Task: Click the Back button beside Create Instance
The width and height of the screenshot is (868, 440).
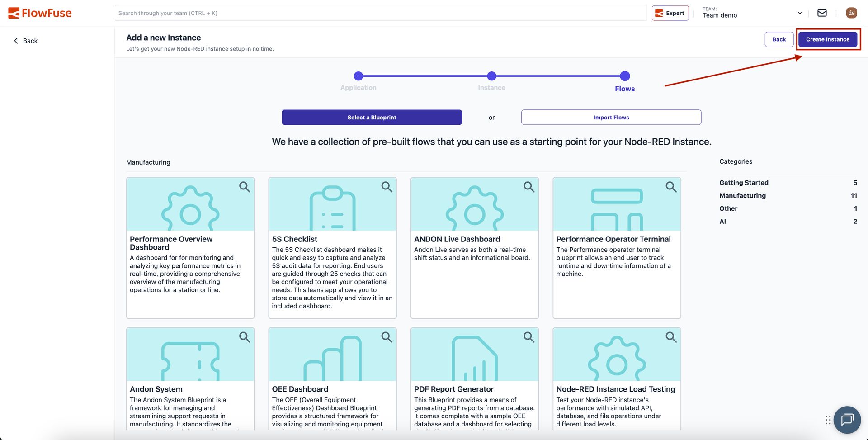Action: [x=778, y=39]
